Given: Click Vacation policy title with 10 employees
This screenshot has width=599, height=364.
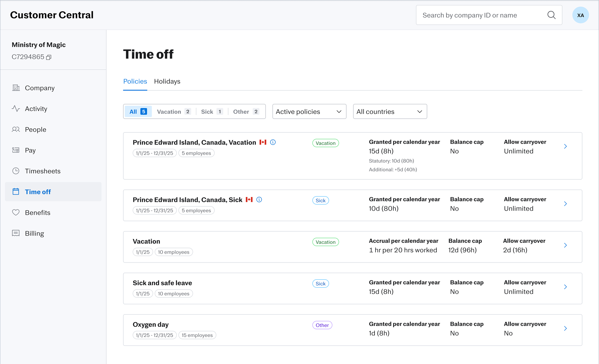Looking at the screenshot, I should click(146, 241).
